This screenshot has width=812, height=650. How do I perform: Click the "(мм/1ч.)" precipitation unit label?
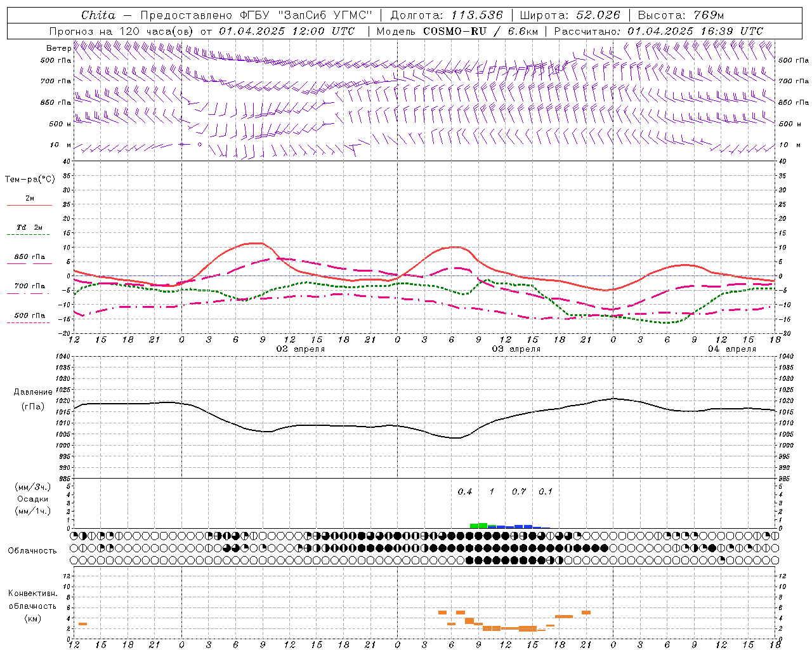point(33,511)
